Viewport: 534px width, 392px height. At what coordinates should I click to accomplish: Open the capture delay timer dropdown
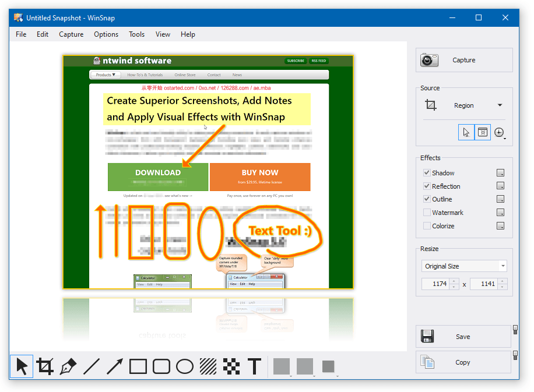pos(500,132)
